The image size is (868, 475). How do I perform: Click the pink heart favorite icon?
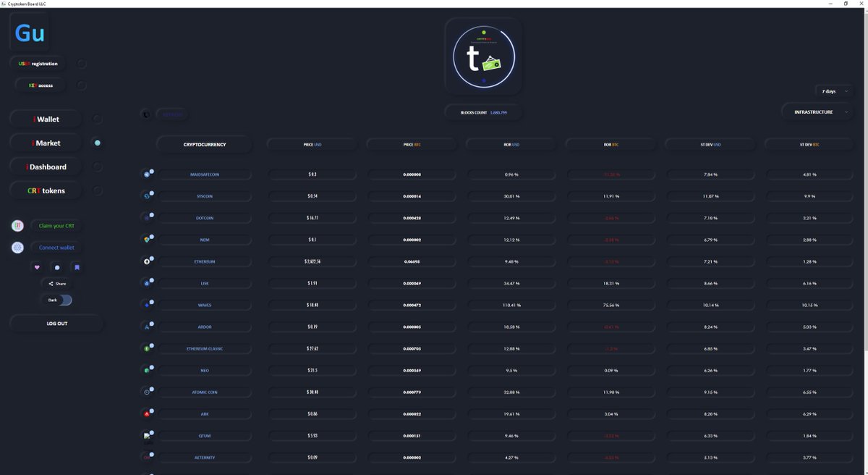point(37,267)
